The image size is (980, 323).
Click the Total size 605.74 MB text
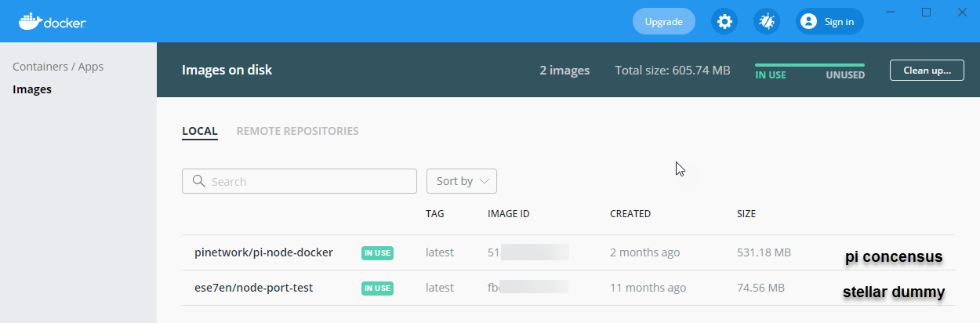(x=673, y=70)
